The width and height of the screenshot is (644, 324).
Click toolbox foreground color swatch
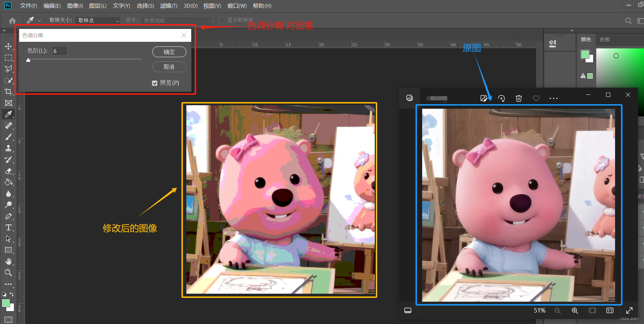coord(6,303)
